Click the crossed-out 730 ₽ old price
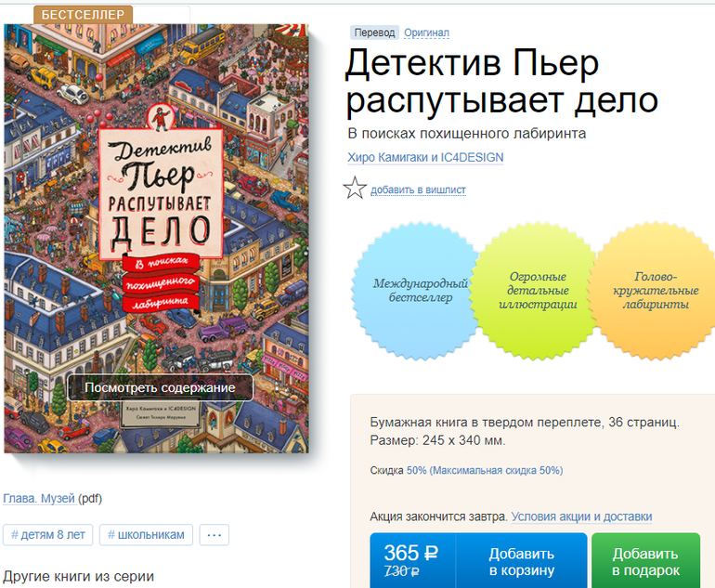 click(402, 571)
